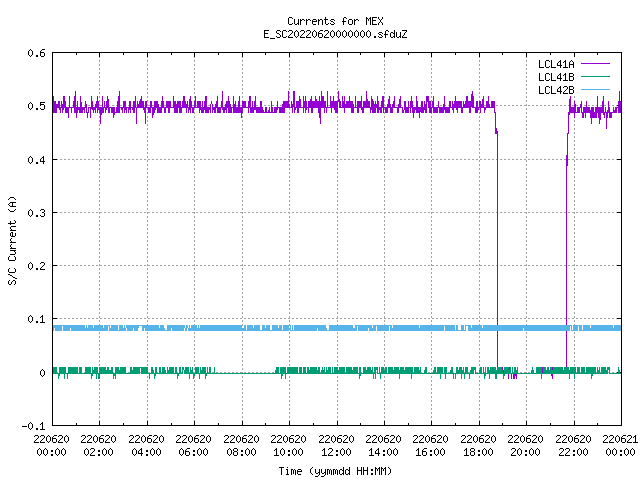Click the x-axis tick "220621 00:00"

(x=620, y=446)
